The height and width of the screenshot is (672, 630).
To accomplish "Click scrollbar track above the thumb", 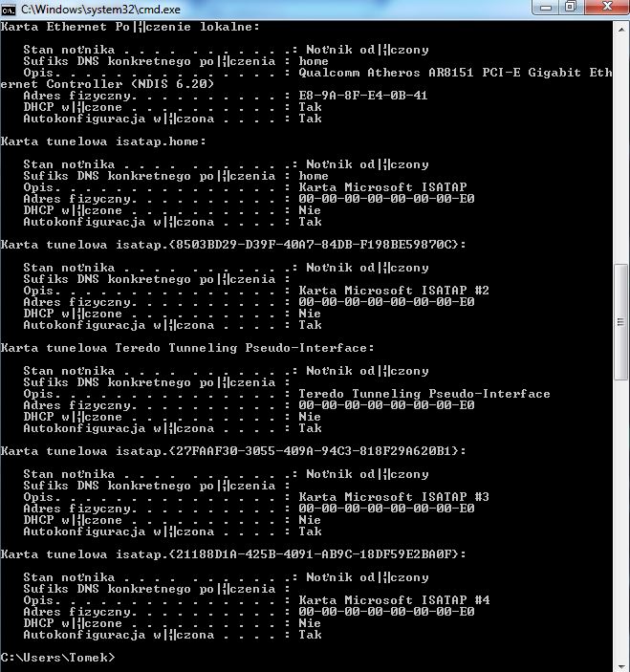I will 621,150.
